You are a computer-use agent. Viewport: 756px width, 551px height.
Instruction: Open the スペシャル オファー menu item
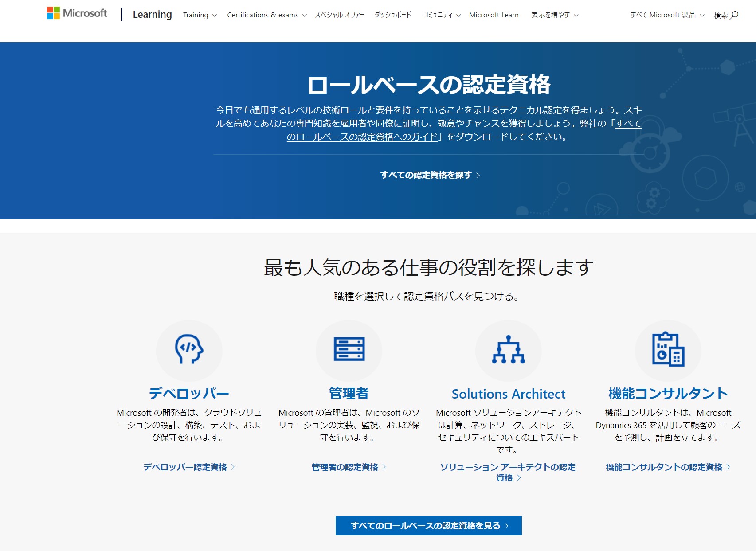pos(340,15)
